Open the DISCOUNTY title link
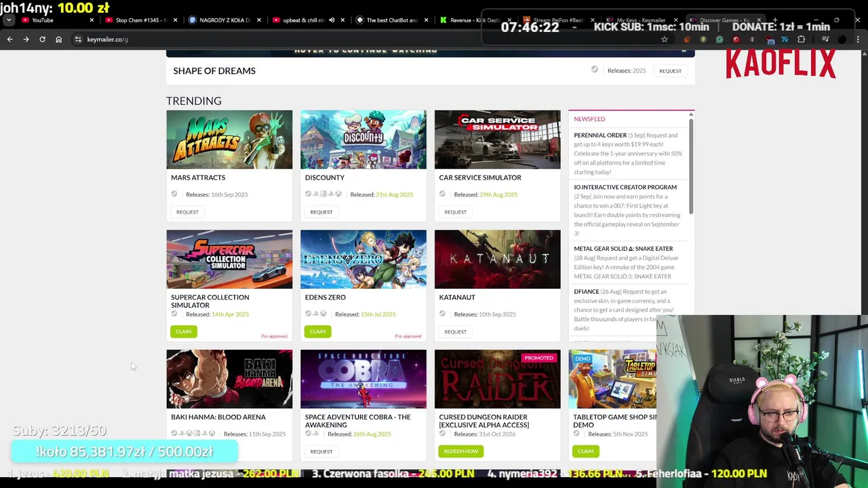This screenshot has width=868, height=488. pos(325,178)
